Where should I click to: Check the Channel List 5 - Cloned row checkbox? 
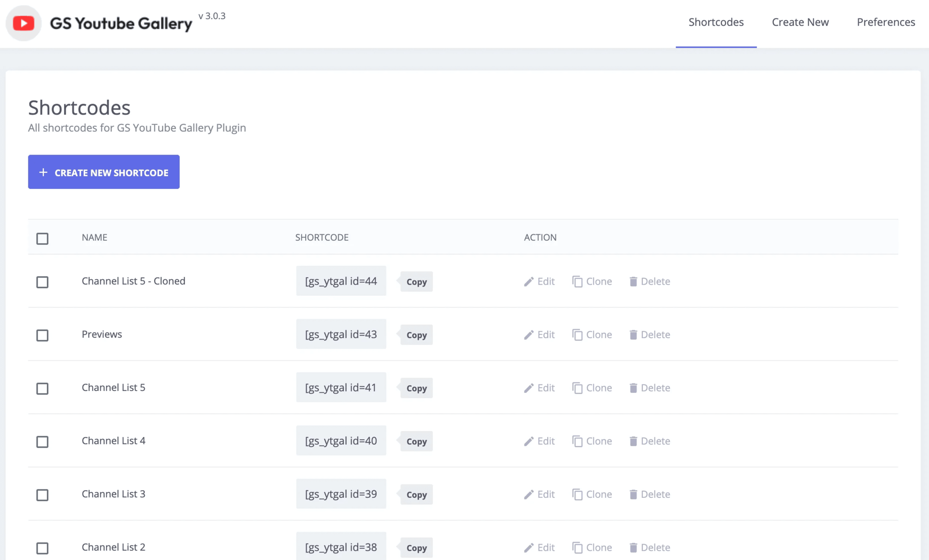42,282
